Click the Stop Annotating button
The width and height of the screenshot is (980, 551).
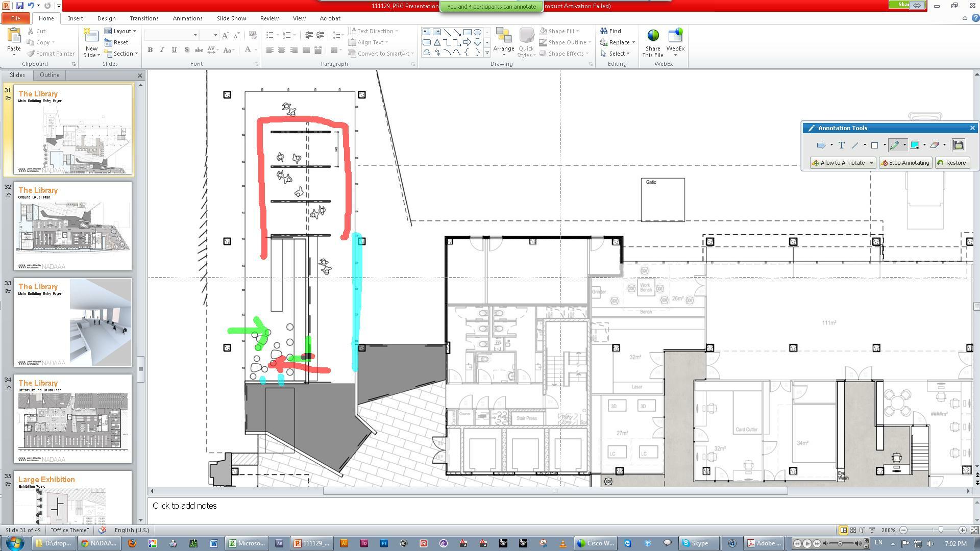[x=905, y=163]
